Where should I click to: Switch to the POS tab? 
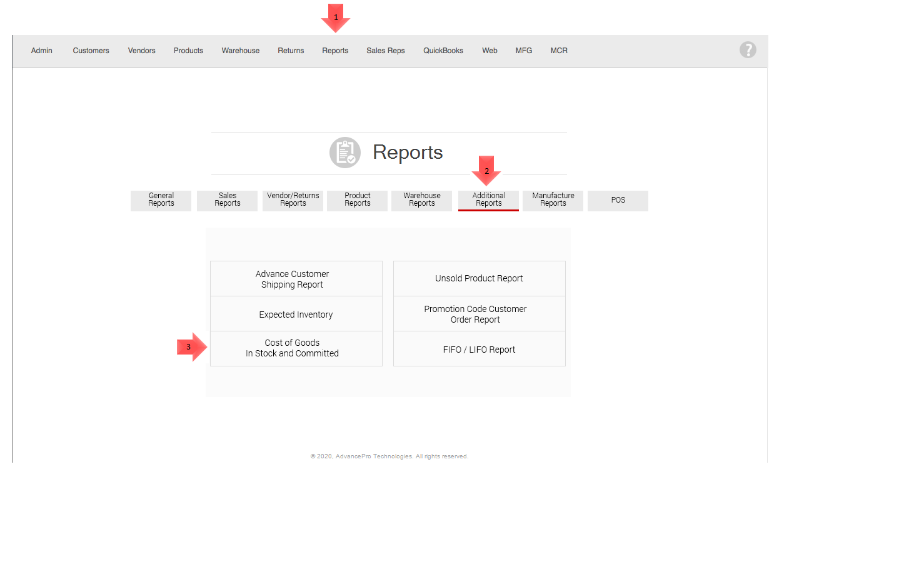618,200
